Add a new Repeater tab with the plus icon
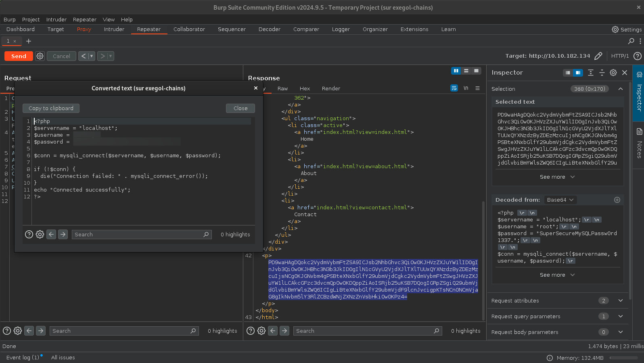 [x=29, y=41]
